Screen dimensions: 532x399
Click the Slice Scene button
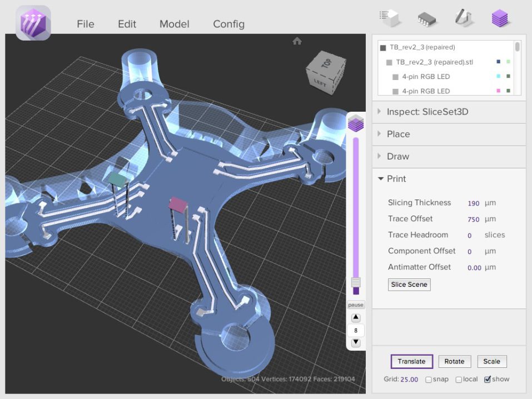pyautogui.click(x=409, y=285)
